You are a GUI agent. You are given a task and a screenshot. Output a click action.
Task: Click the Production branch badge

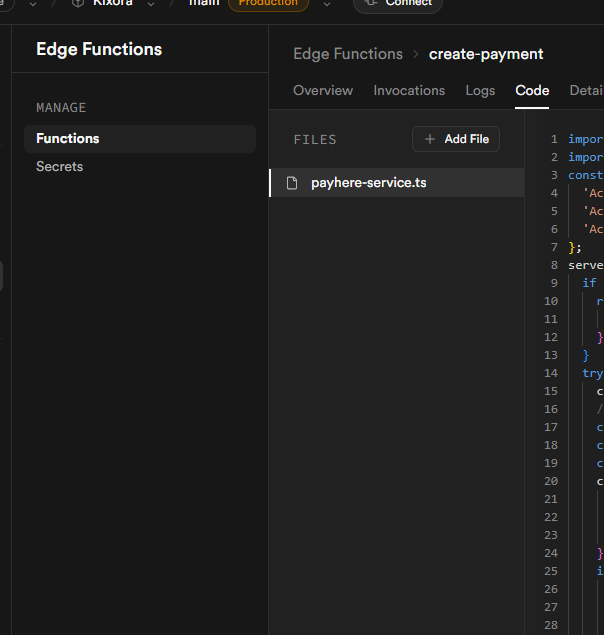pyautogui.click(x=268, y=3)
